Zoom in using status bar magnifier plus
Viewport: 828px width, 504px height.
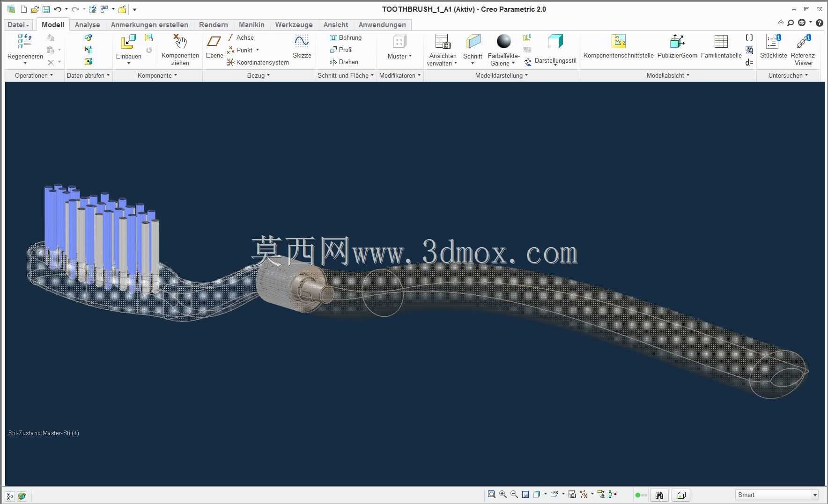point(503,494)
